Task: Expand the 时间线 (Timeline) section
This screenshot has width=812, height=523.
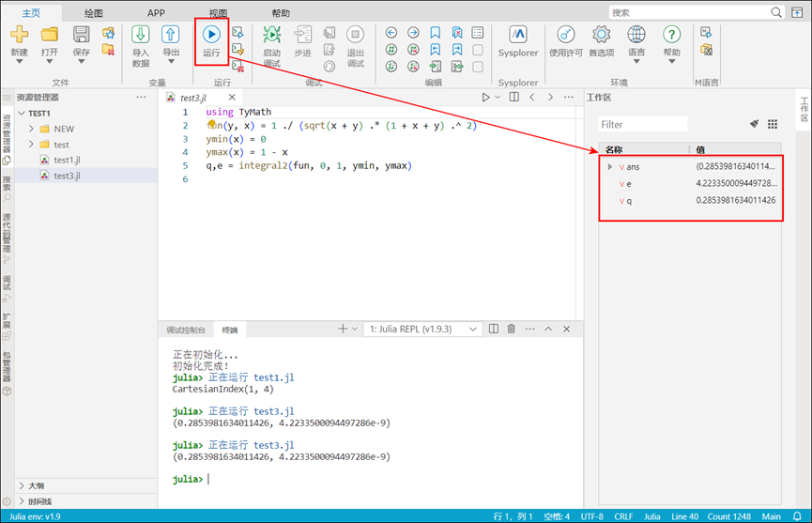Action: point(22,501)
